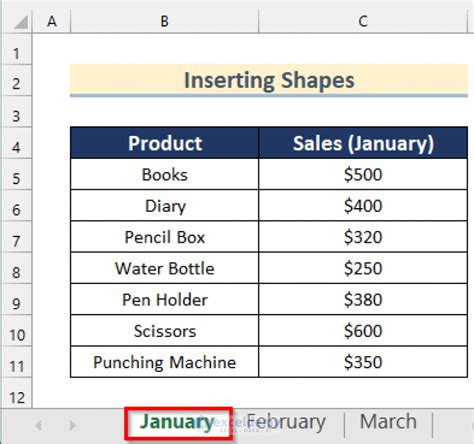This screenshot has height=444, width=474.
Task: Select column A header
Action: [52, 22]
